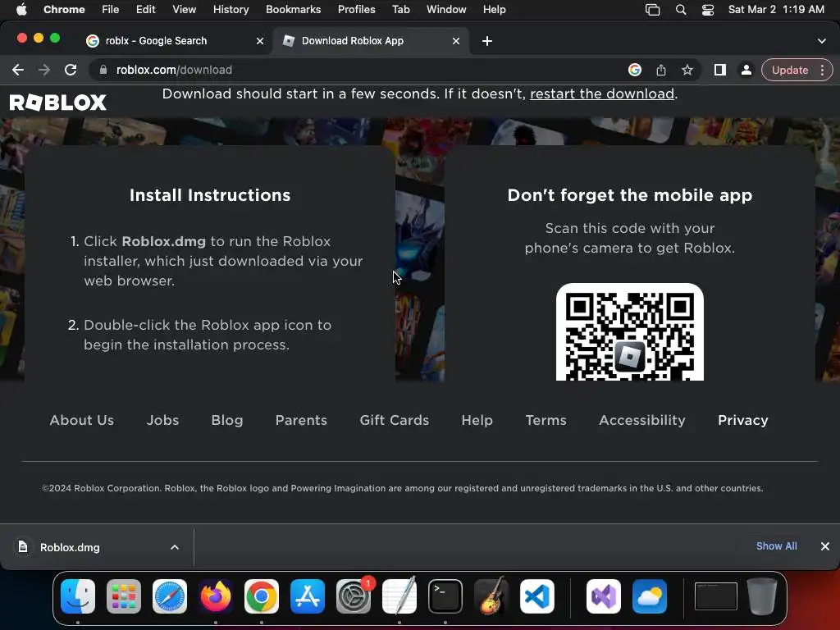Open Terminal from the Dock
This screenshot has height=630, width=840.
pyautogui.click(x=445, y=596)
